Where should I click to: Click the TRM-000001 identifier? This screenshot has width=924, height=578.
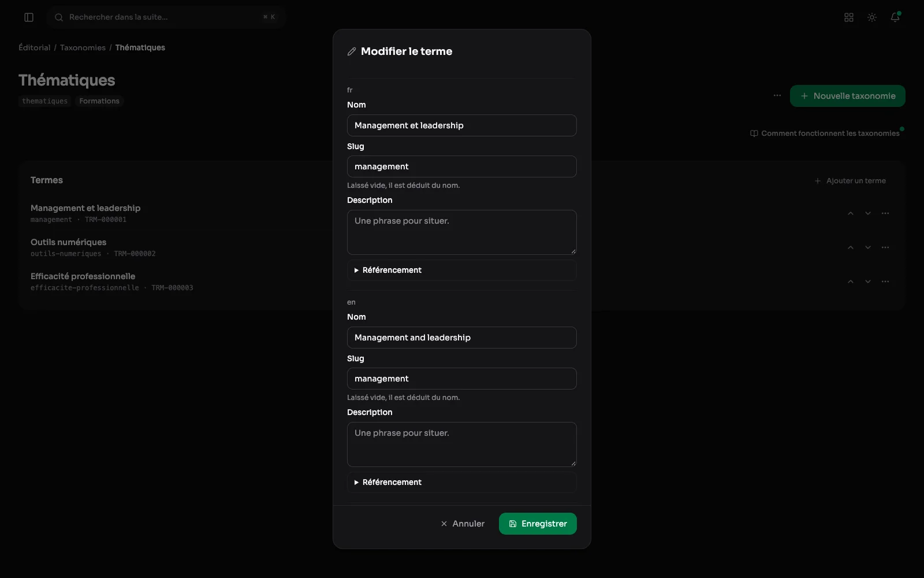tap(106, 220)
